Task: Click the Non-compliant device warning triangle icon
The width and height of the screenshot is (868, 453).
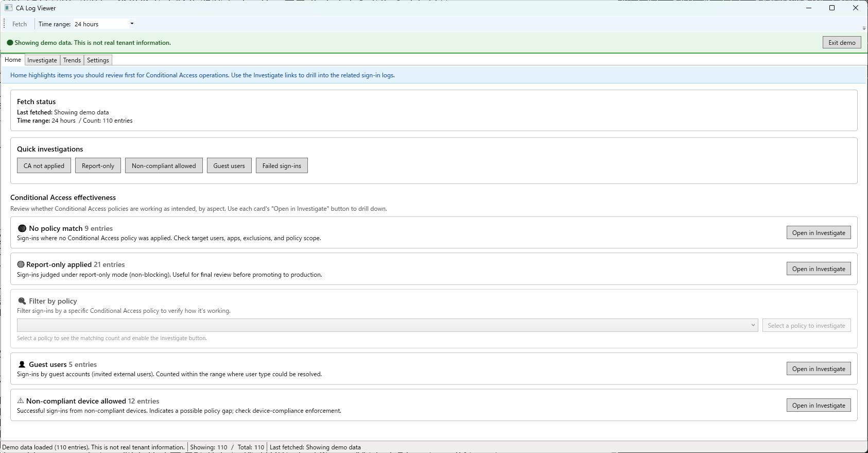Action: (x=21, y=401)
